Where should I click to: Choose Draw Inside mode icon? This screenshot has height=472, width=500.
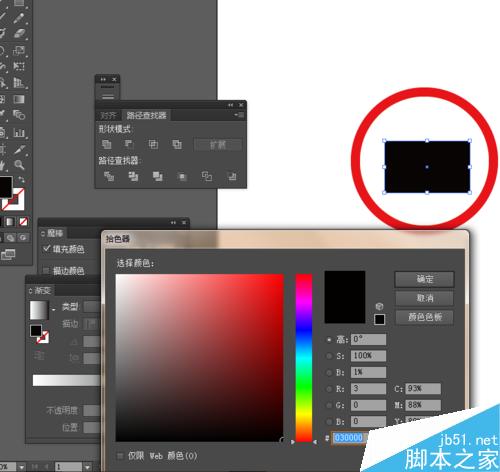click(23, 237)
